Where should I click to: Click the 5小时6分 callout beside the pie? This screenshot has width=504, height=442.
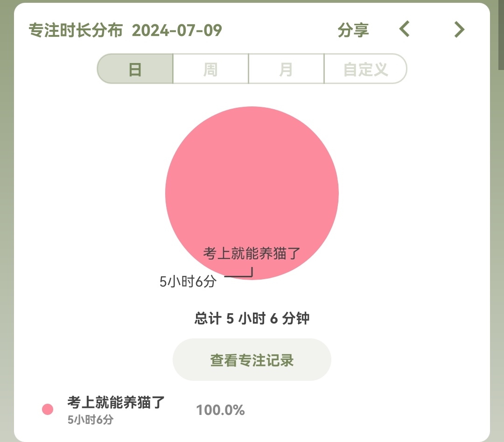(188, 281)
